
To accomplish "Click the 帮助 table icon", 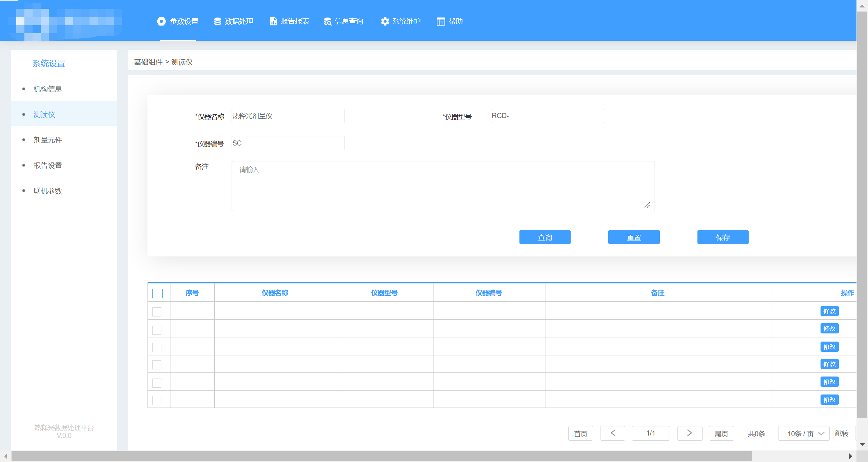I will [441, 21].
